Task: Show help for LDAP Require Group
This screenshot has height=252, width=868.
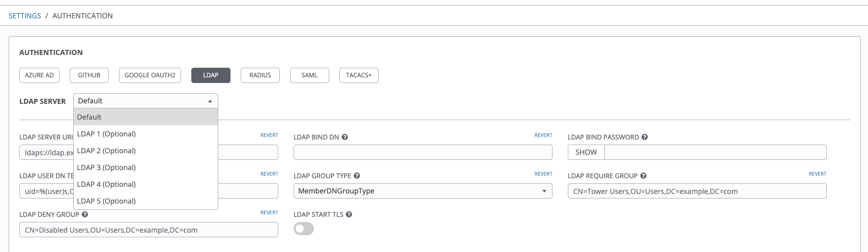Action: pos(643,176)
